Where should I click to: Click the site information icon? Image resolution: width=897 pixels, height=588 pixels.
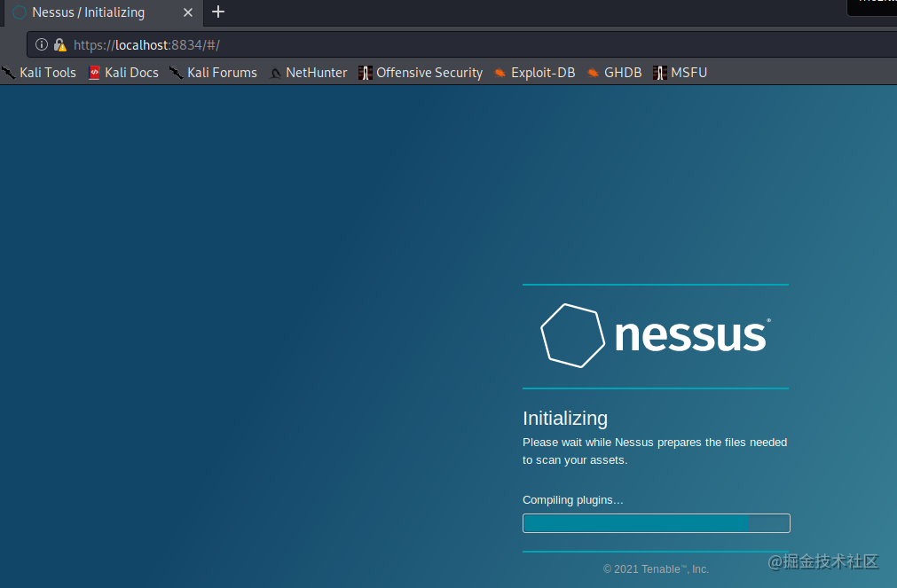point(41,44)
